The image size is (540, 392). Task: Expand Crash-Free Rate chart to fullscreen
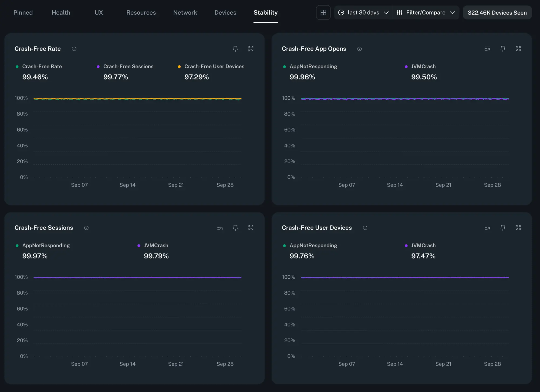tap(251, 49)
